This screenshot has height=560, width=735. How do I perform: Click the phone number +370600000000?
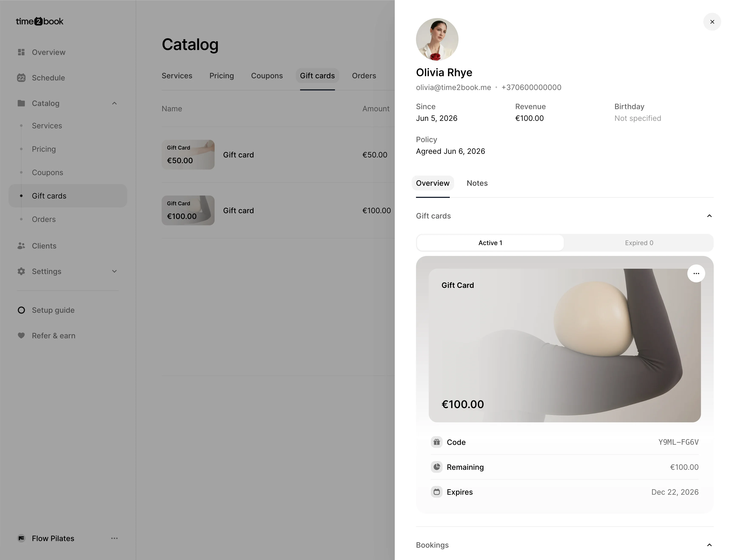(531, 87)
